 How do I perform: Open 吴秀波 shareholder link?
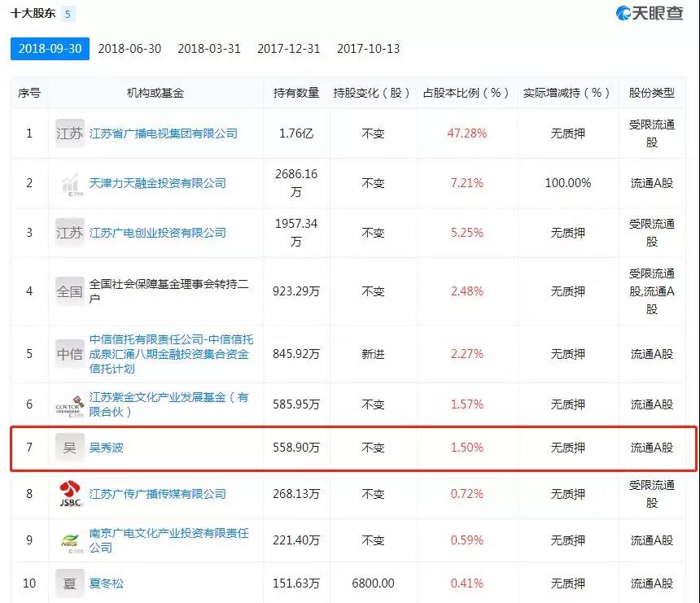click(107, 448)
